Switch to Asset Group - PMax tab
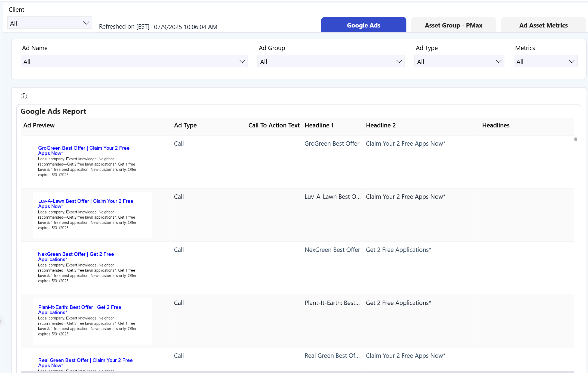This screenshot has height=373, width=588. point(453,25)
